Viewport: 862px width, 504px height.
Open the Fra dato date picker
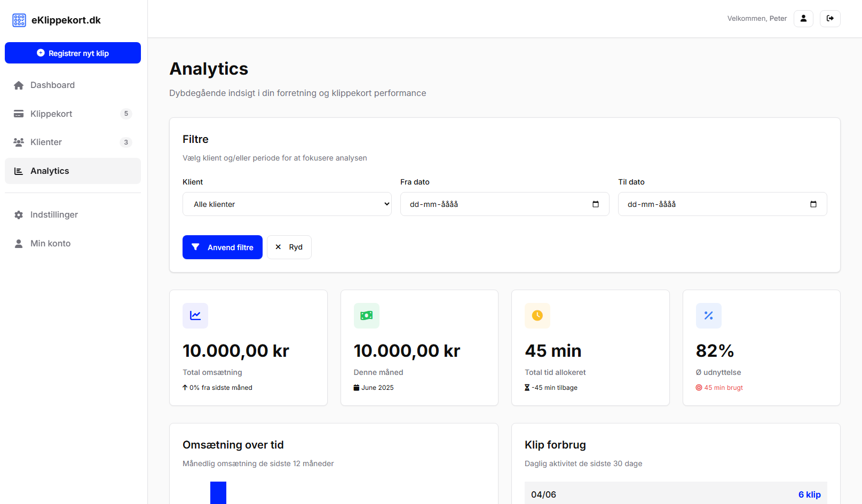click(596, 204)
